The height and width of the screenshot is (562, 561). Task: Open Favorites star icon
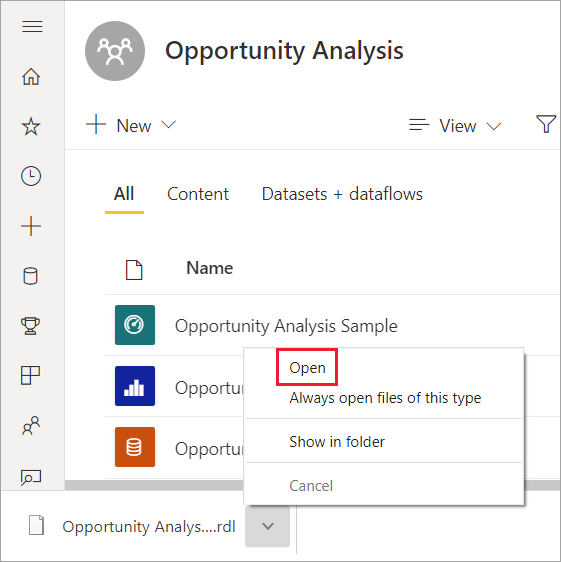pyautogui.click(x=31, y=127)
